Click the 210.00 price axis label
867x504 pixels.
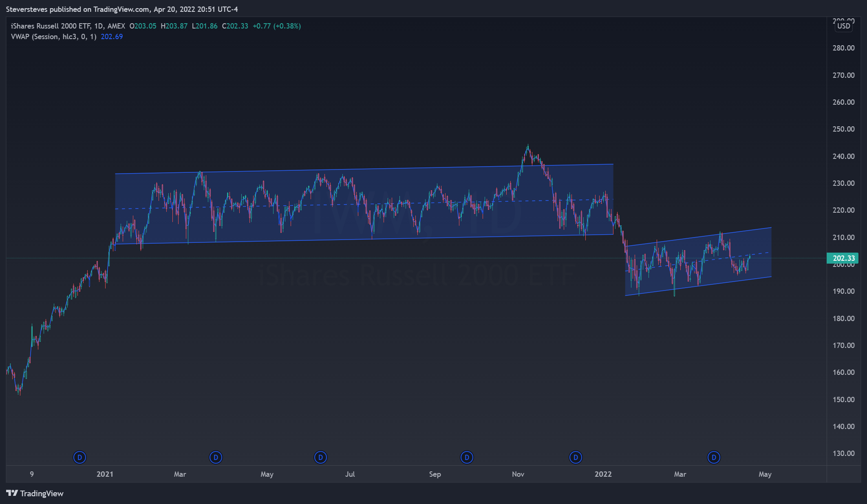(x=843, y=237)
